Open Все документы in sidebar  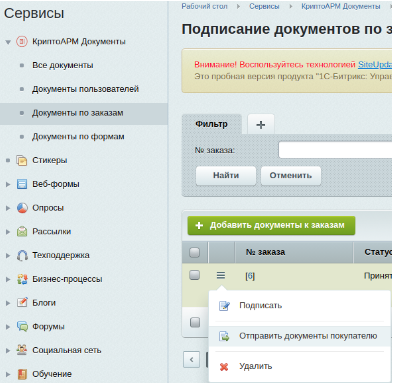[63, 65]
